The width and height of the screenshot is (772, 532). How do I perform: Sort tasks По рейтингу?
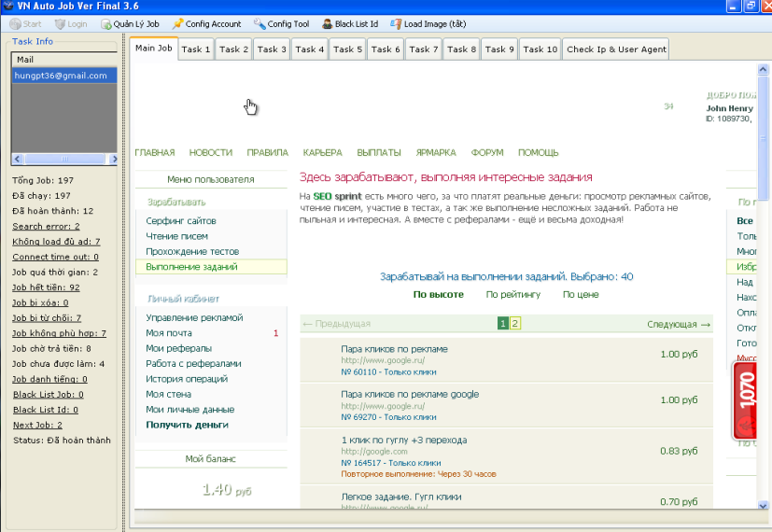click(513, 294)
